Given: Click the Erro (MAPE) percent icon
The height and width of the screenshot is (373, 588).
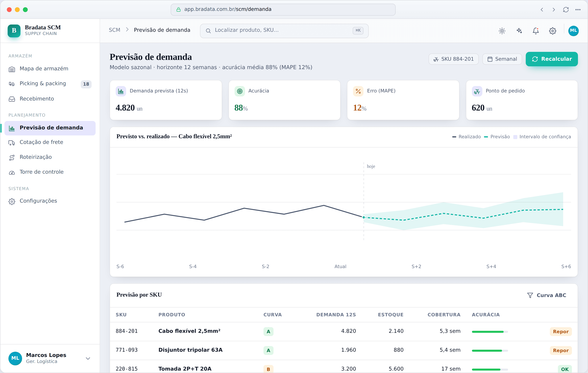Looking at the screenshot, I should point(358,91).
